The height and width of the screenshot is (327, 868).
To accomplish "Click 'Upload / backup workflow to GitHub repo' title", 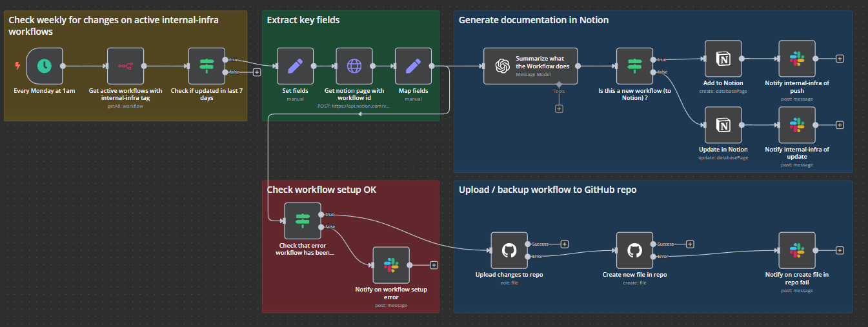I will pos(548,190).
